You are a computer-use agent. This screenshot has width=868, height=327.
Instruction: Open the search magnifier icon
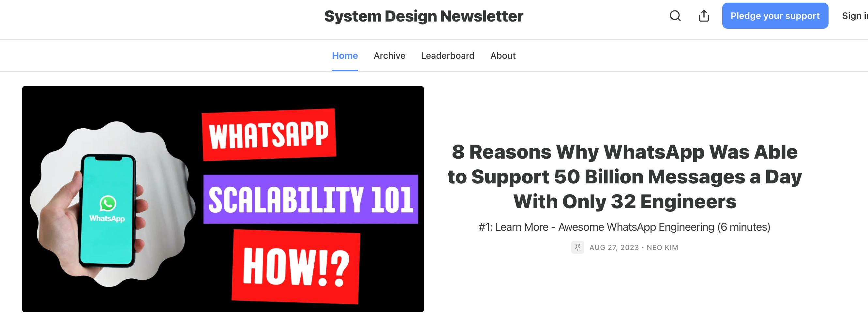[x=675, y=16]
